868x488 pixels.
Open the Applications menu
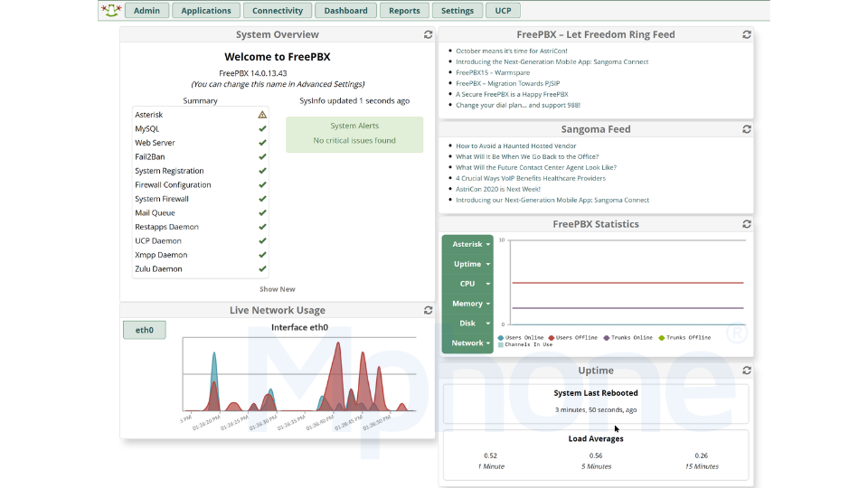[x=206, y=11]
